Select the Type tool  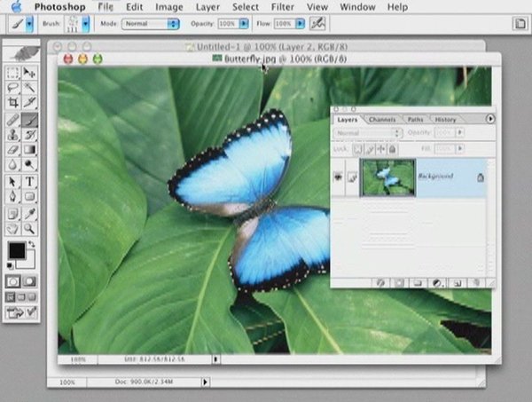[29, 181]
